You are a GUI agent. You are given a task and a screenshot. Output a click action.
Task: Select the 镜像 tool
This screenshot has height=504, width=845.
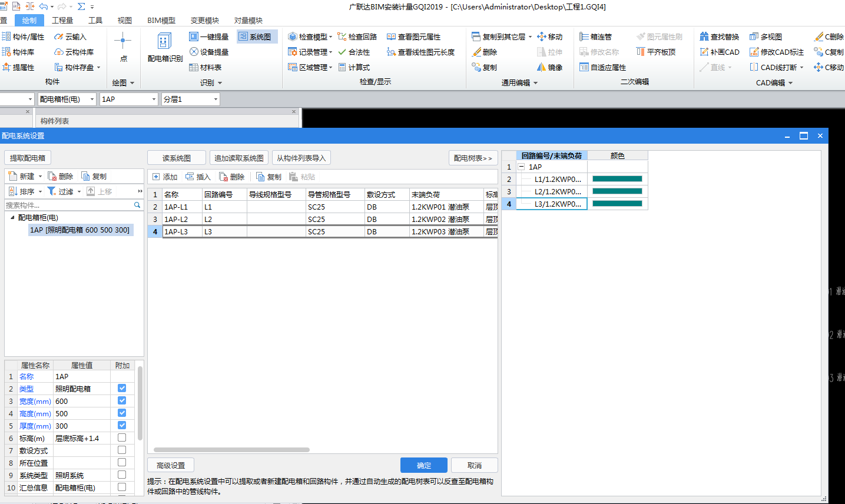point(550,67)
